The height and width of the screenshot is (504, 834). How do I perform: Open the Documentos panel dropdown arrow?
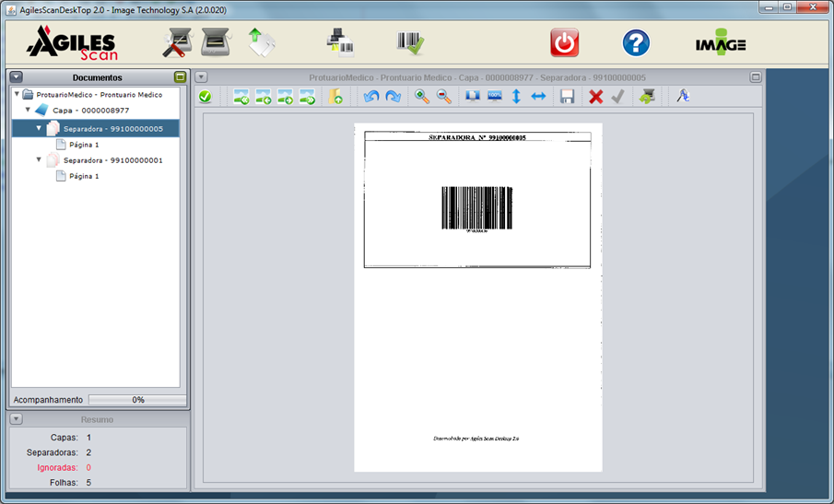[x=16, y=77]
